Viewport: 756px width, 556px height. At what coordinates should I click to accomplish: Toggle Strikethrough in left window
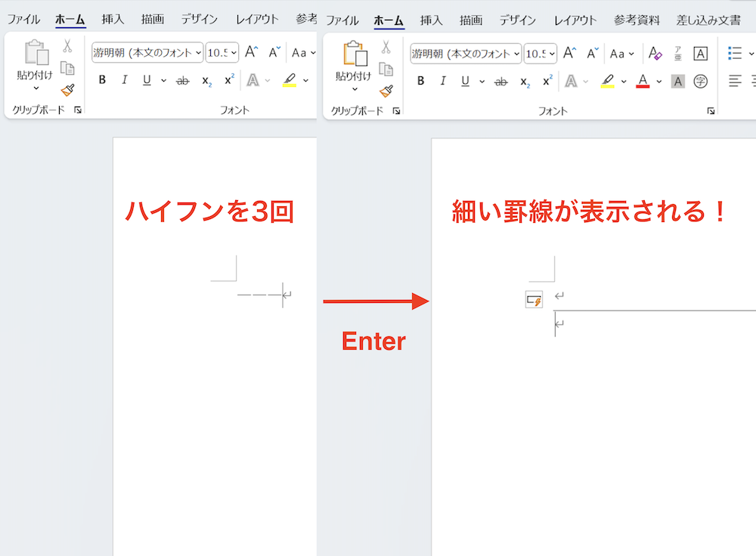(x=183, y=81)
